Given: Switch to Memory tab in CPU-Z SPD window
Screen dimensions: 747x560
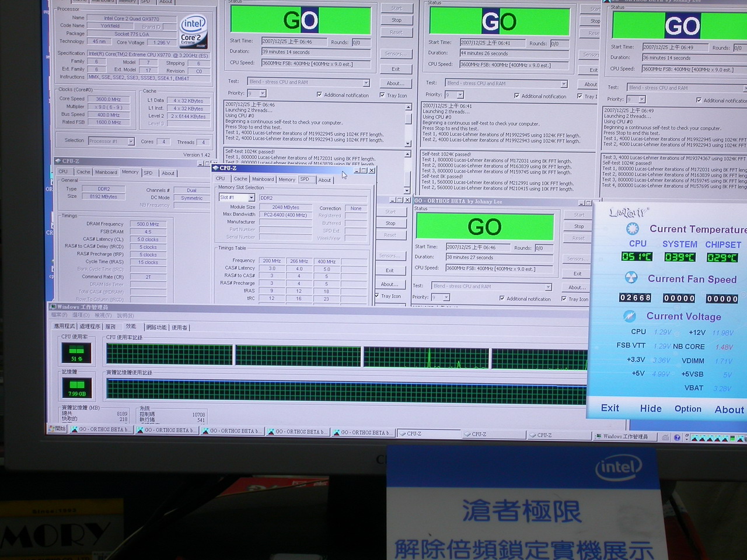Looking at the screenshot, I should [x=287, y=180].
